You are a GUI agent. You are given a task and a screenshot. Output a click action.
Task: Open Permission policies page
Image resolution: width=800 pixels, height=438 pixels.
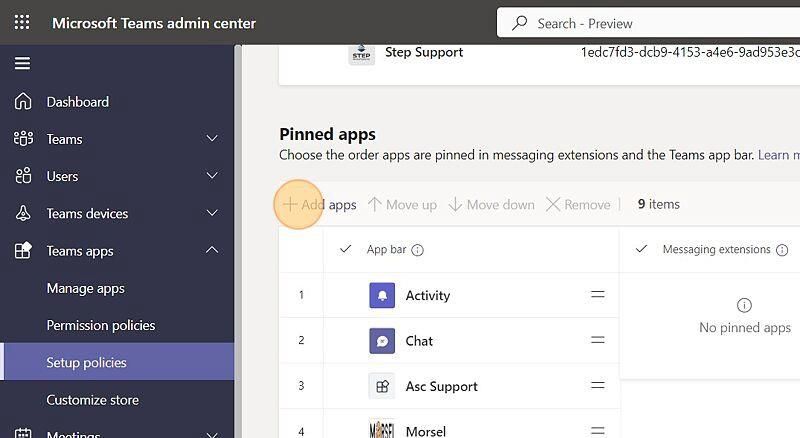101,325
